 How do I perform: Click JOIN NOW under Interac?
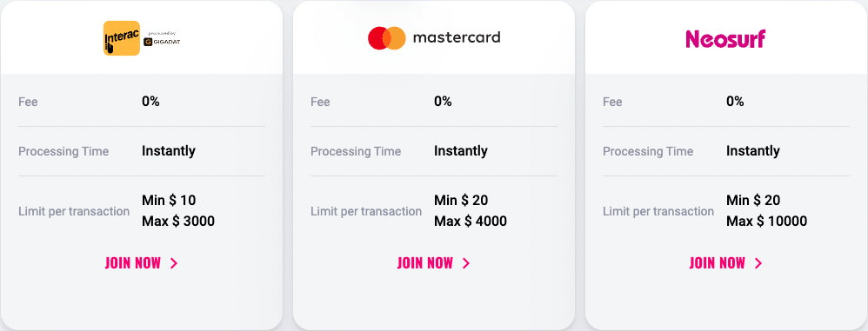pos(133,263)
